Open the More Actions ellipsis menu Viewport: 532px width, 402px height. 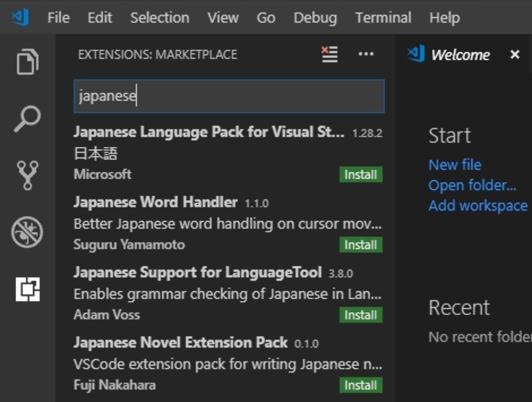366,54
